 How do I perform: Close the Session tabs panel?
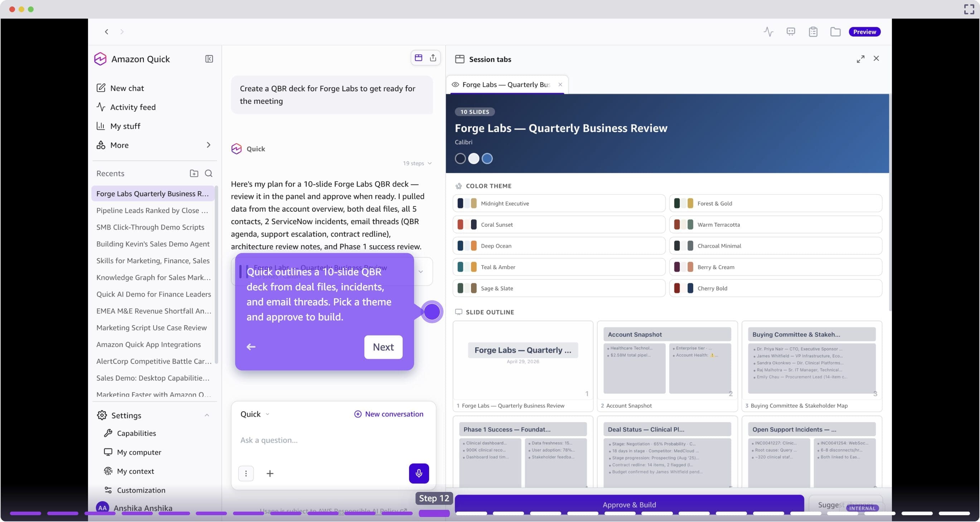[x=876, y=58]
